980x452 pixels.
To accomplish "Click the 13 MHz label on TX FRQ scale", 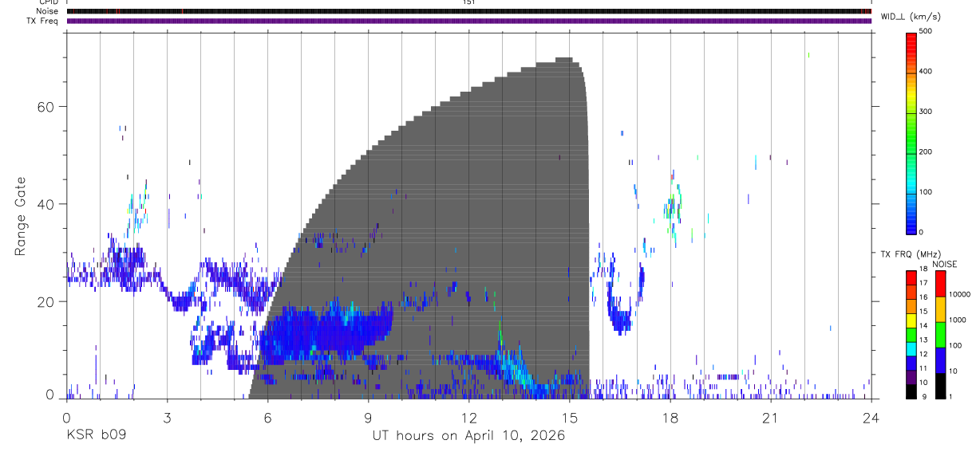I will (x=924, y=340).
